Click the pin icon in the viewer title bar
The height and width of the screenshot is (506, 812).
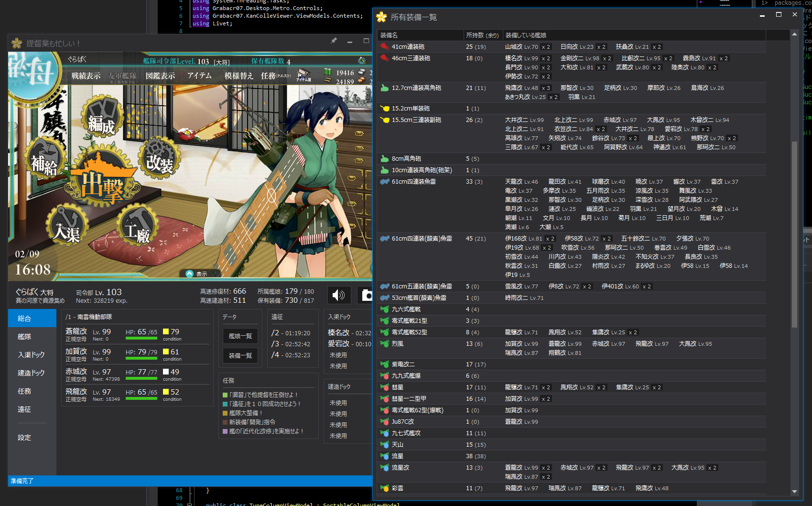(334, 41)
